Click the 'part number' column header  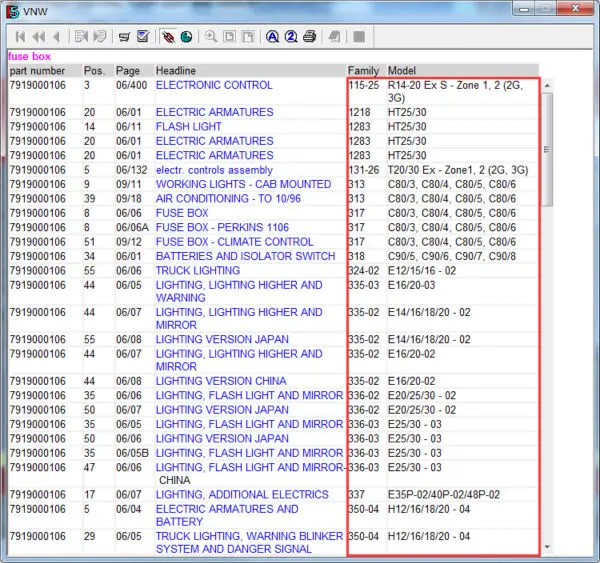tap(37, 71)
